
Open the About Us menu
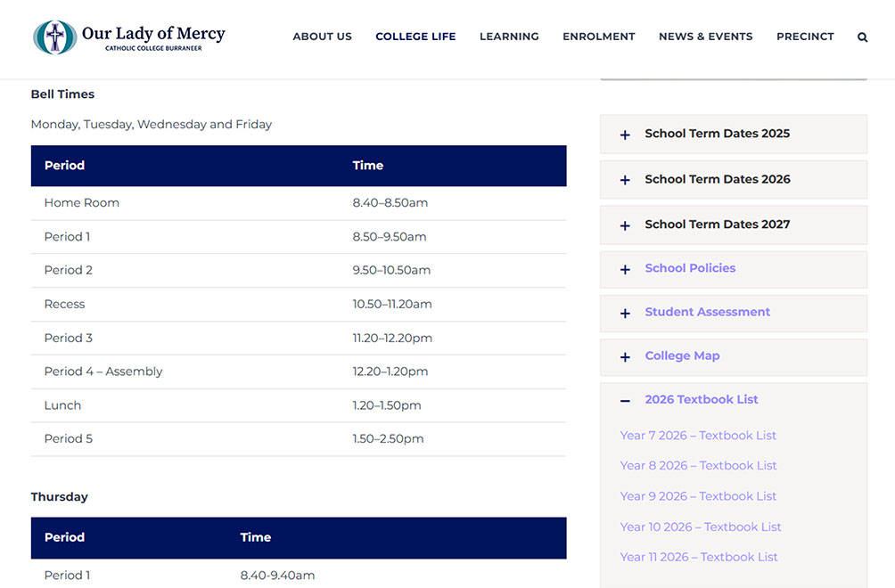click(322, 37)
